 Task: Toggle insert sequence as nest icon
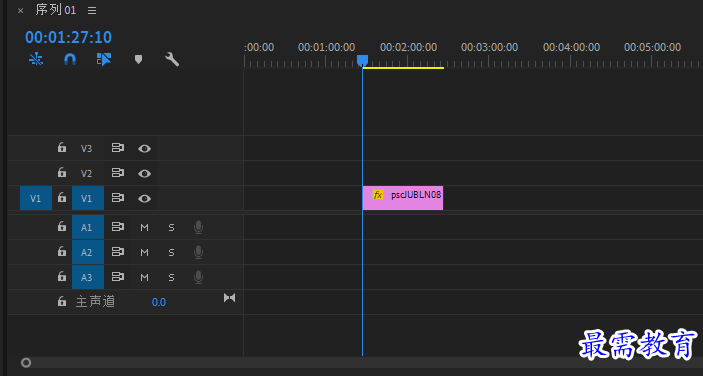36,59
